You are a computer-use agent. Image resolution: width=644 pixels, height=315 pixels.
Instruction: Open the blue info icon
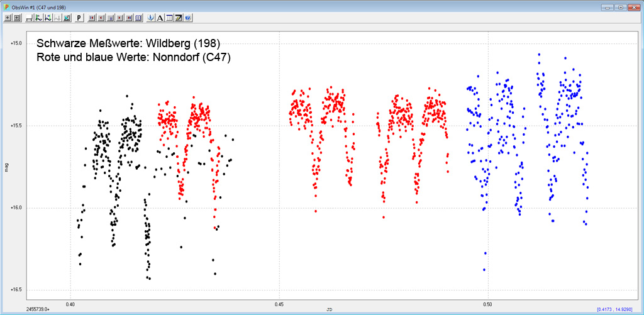click(x=151, y=18)
